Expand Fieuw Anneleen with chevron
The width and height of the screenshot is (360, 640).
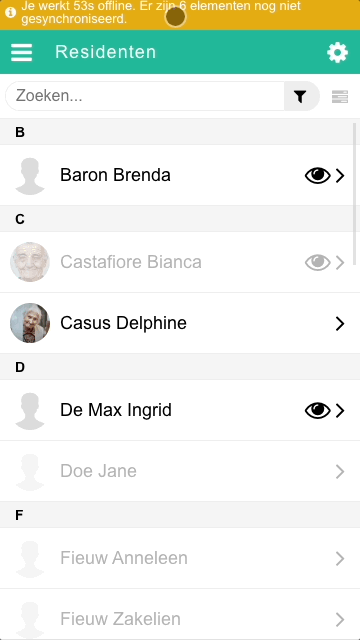[340, 559]
